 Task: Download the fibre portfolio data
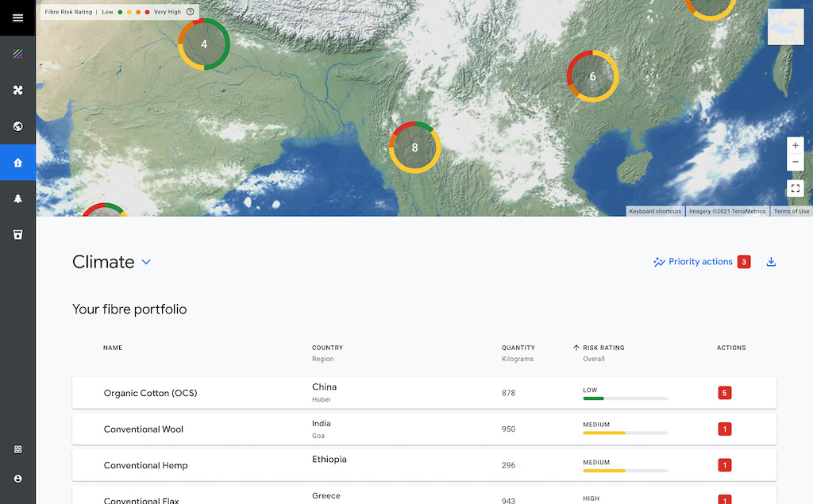pyautogui.click(x=771, y=262)
